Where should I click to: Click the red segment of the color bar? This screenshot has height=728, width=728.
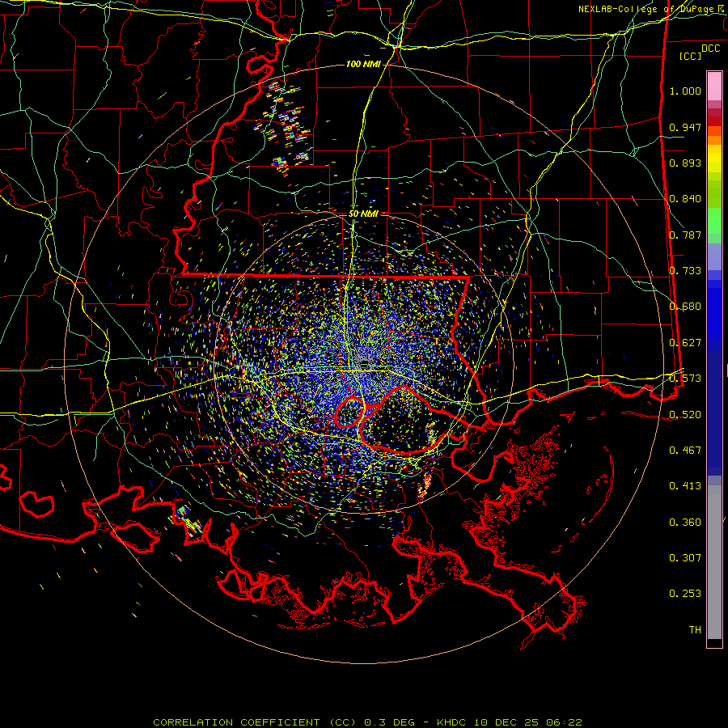click(714, 121)
